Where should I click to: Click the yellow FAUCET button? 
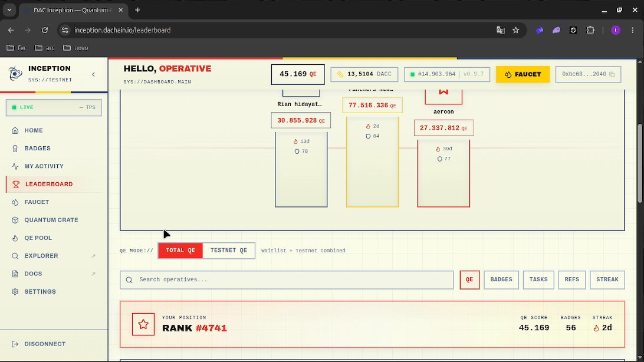[523, 74]
